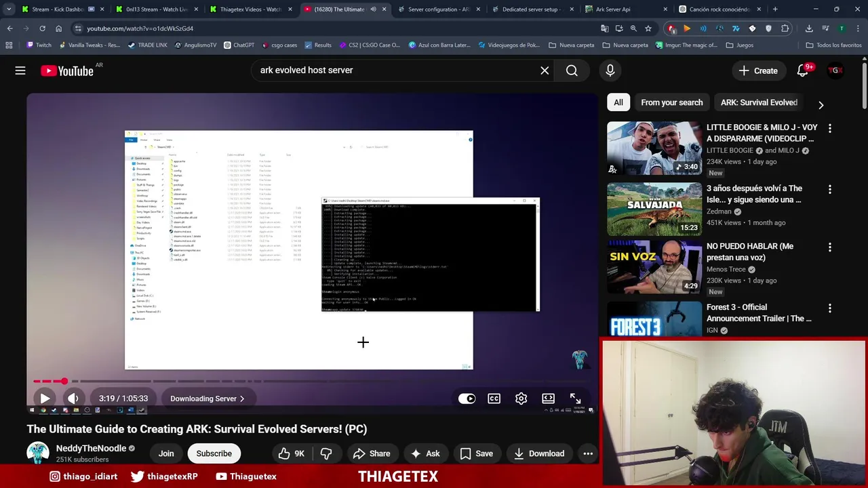The image size is (868, 488).
Task: Open the tab search dropdown
Action: [8, 9]
